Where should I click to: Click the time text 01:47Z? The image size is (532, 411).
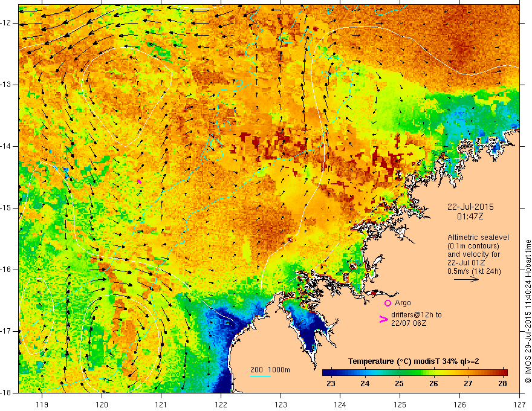[x=470, y=216]
